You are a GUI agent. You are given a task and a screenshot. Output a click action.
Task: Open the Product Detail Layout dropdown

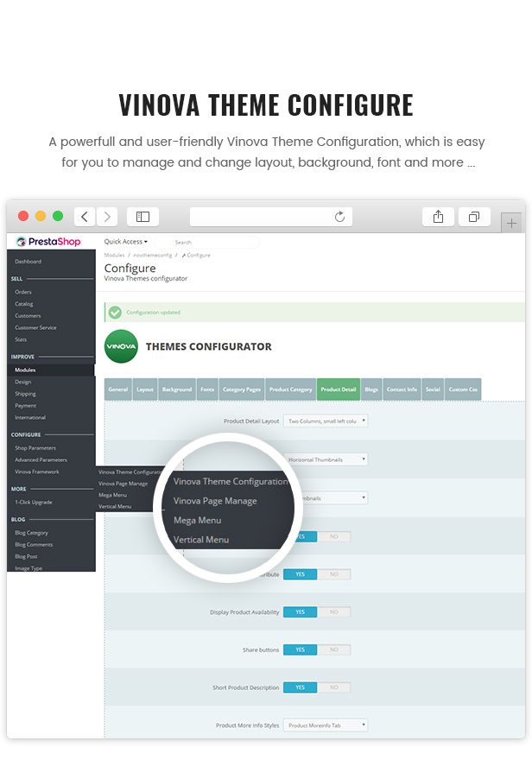pos(326,421)
